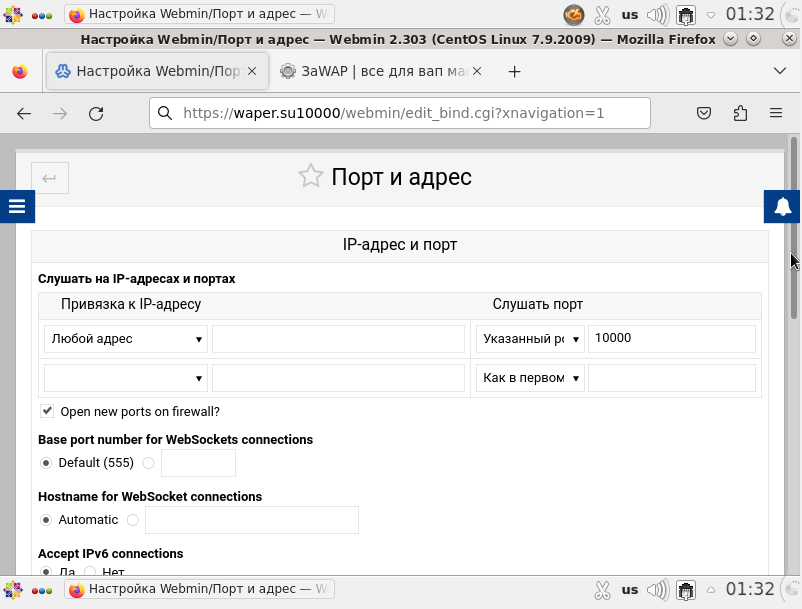This screenshot has height=609, width=802.
Task: Click the Webmin back arrow button
Action: 49,178
